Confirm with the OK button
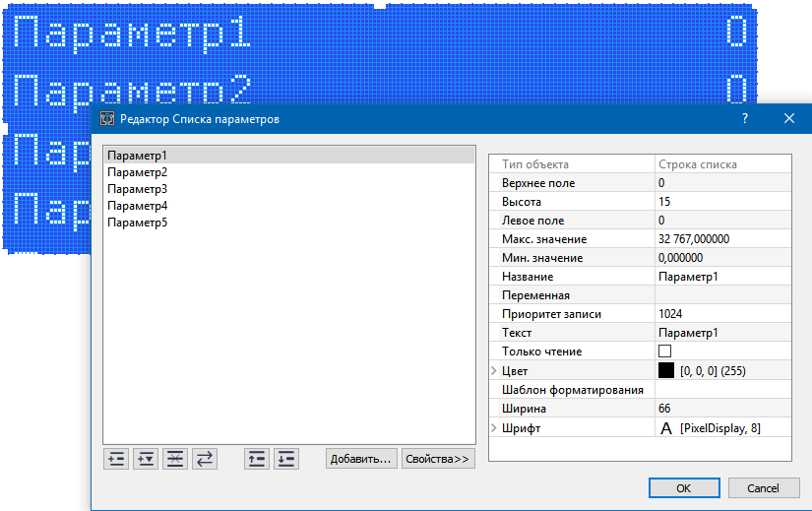This screenshot has width=812, height=511. tap(684, 488)
